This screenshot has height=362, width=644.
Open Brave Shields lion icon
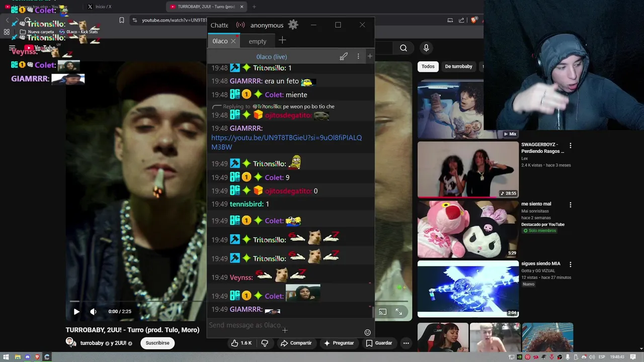(x=473, y=20)
